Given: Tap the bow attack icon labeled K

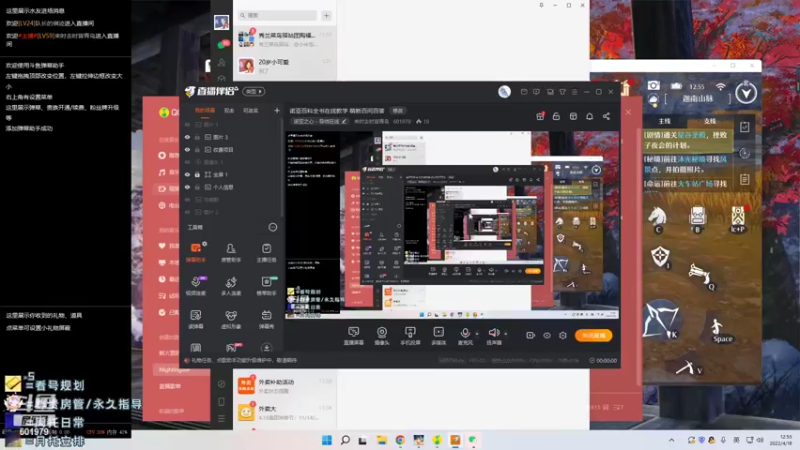Looking at the screenshot, I should (x=661, y=320).
